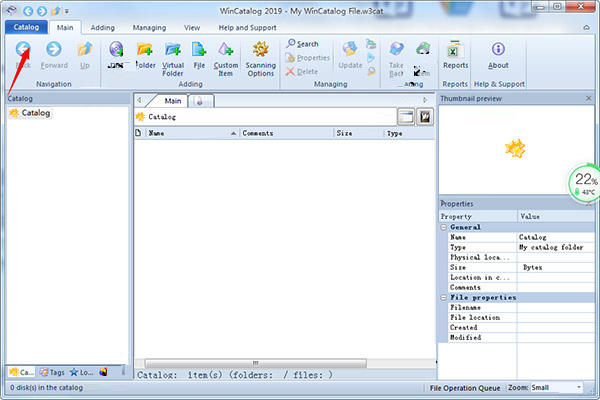
Task: Click the Folder add icon
Action: coord(145,50)
